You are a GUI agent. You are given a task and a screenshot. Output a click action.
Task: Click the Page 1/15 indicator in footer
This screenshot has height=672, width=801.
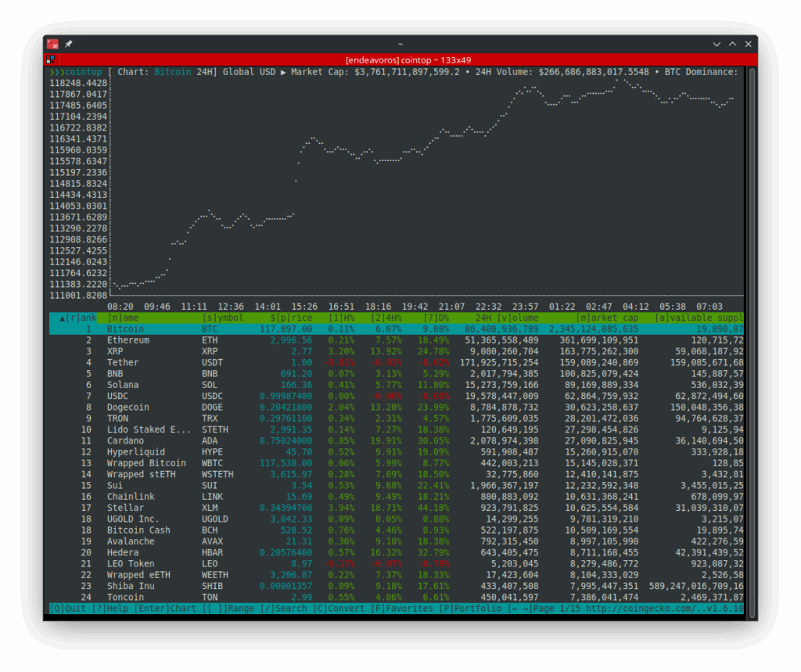point(556,609)
